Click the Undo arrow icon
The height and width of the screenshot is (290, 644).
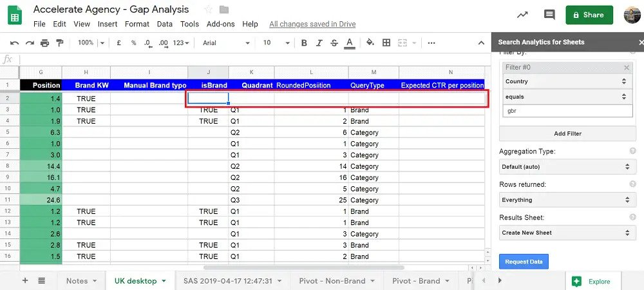coord(14,43)
